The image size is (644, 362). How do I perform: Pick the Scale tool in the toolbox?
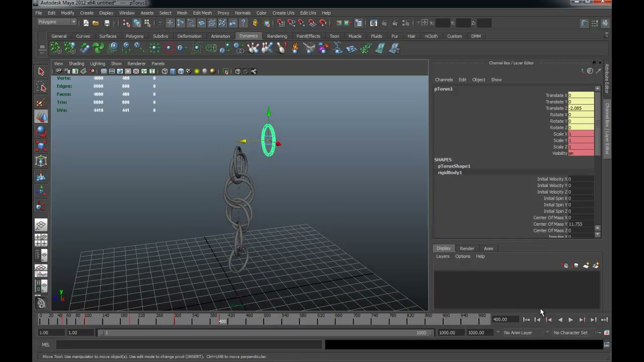click(41, 146)
